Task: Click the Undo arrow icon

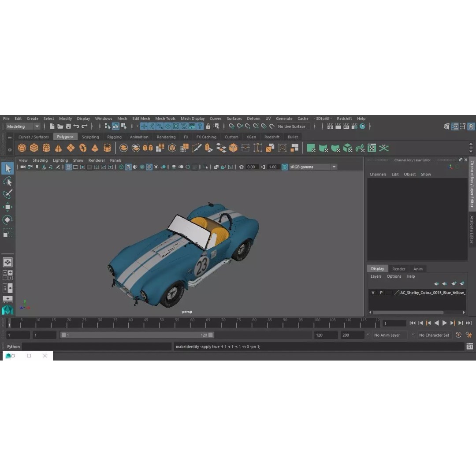Action: (76, 126)
